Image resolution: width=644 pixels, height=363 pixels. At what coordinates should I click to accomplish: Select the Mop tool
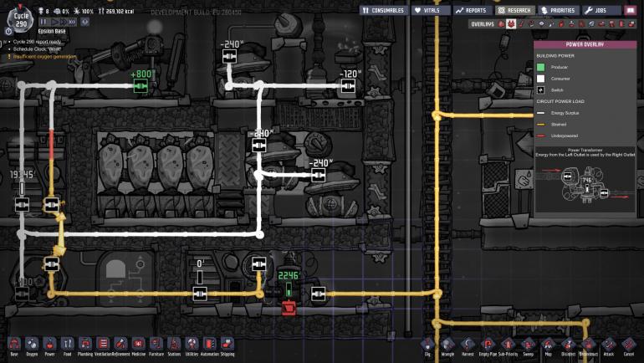(x=548, y=344)
